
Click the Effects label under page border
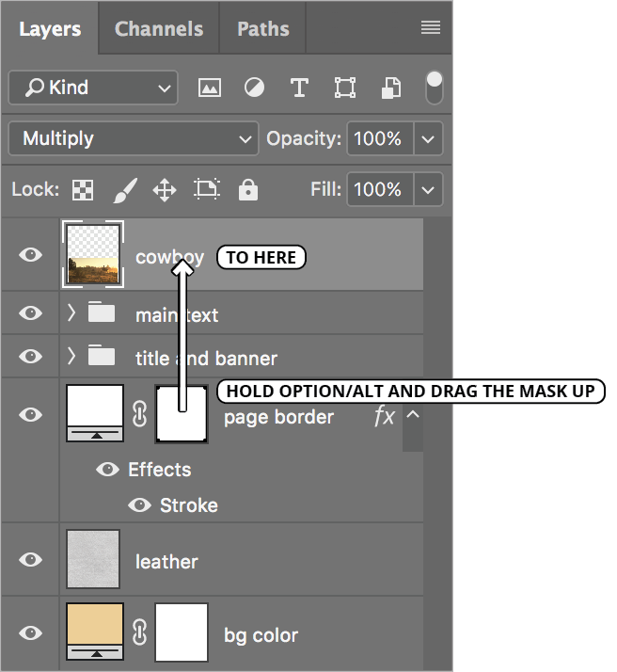160,470
